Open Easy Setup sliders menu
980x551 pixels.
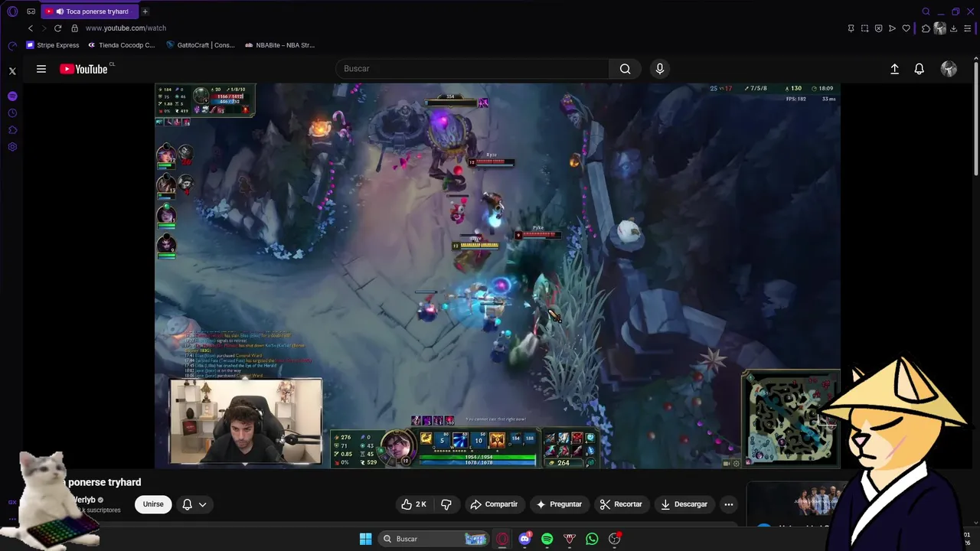click(969, 28)
